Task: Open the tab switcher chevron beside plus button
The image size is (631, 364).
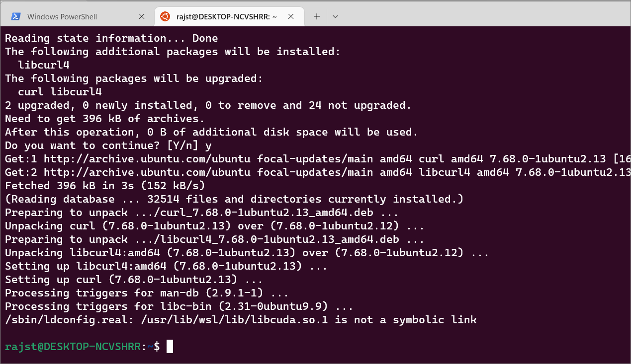Action: [335, 16]
